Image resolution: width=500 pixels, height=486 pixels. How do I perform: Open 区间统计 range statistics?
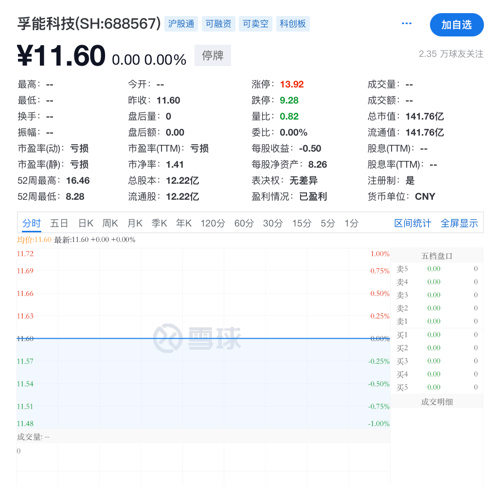tap(413, 223)
